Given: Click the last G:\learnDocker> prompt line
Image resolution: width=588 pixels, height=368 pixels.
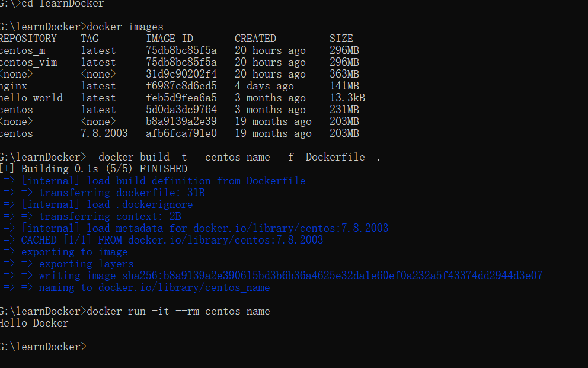Looking at the screenshot, I should click(43, 347).
